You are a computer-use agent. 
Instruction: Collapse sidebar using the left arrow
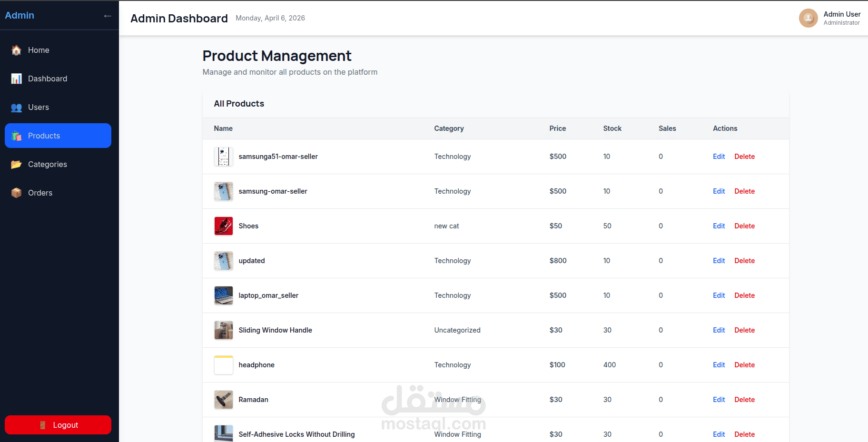pos(108,16)
